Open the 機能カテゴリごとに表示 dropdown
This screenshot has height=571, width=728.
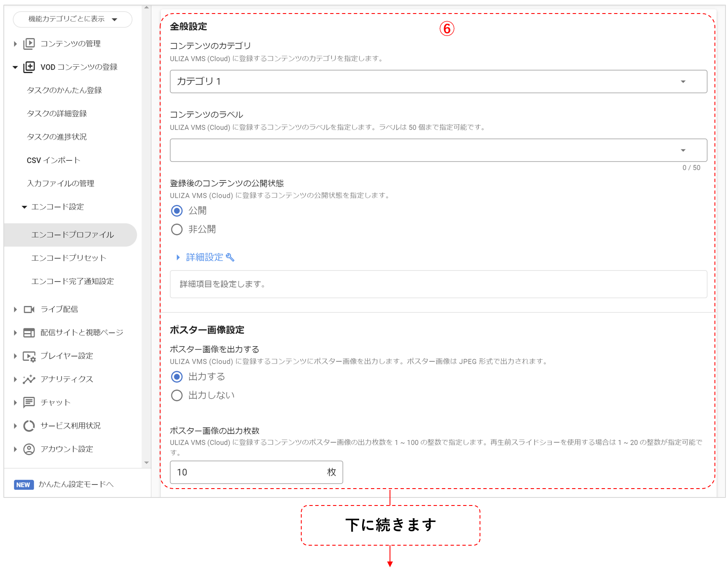(x=73, y=19)
